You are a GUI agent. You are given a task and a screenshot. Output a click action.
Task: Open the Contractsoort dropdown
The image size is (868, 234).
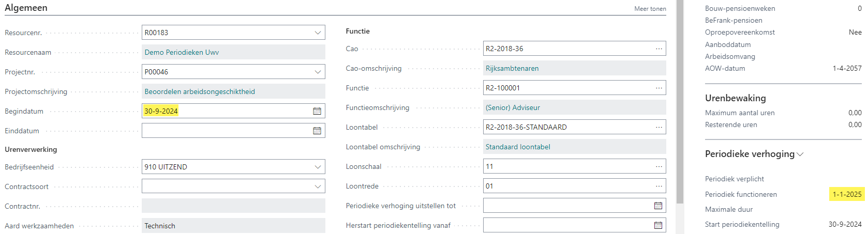coord(318,186)
